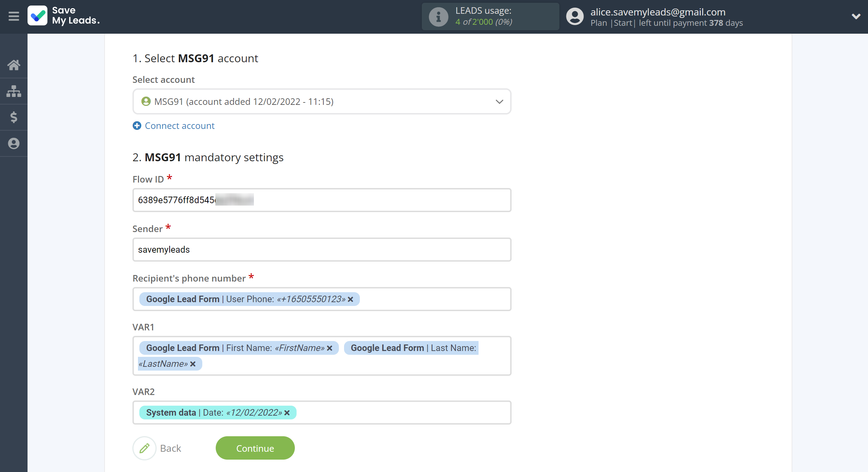868x472 pixels.
Task: Remove the First Name tag
Action: click(330, 348)
